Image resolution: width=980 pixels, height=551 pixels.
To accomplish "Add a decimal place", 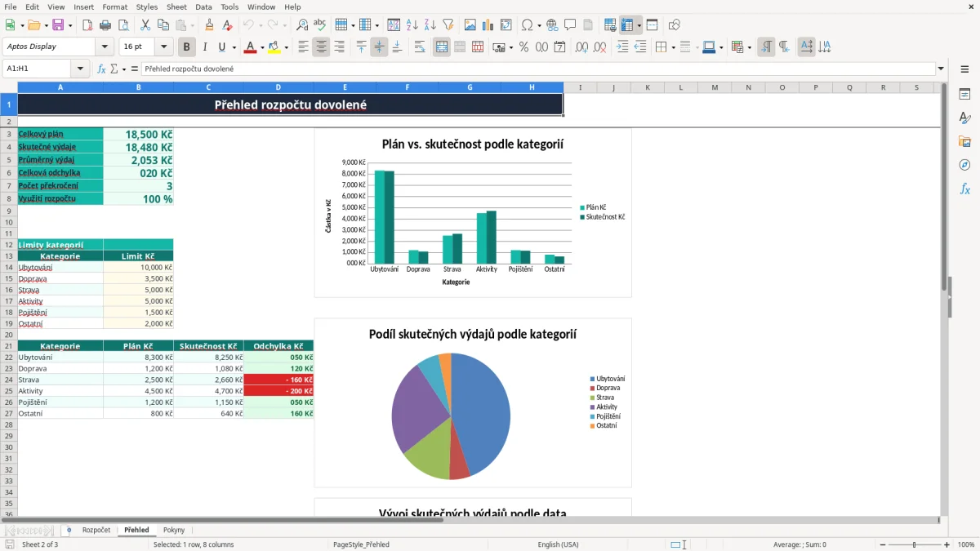I will coord(582,47).
